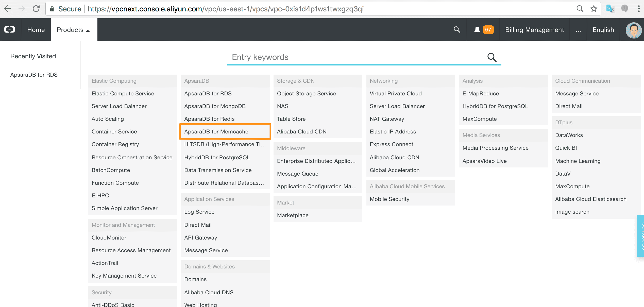The image size is (644, 307).
Task: Open Resource Orchestration Service
Action: pos(132,157)
